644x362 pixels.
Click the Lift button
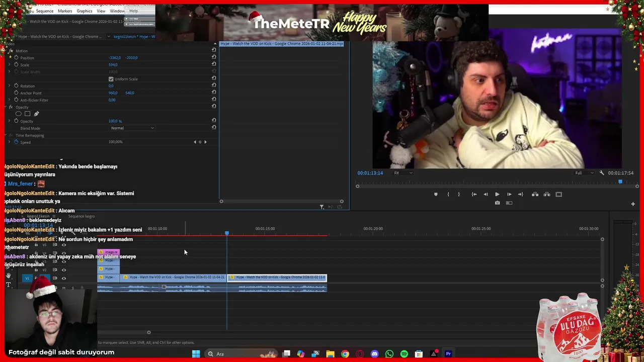[535, 195]
